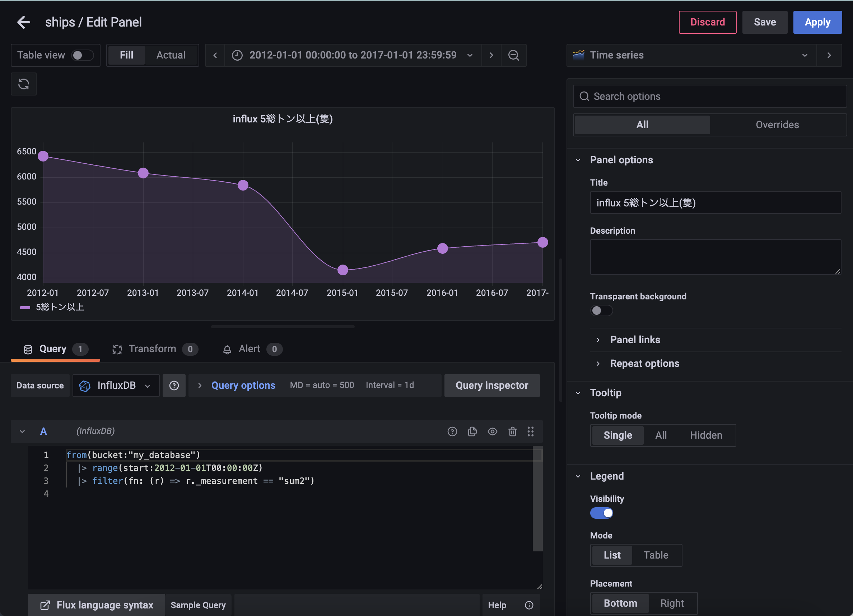This screenshot has width=853, height=616.
Task: Click the drag handle on query A
Action: tap(530, 431)
